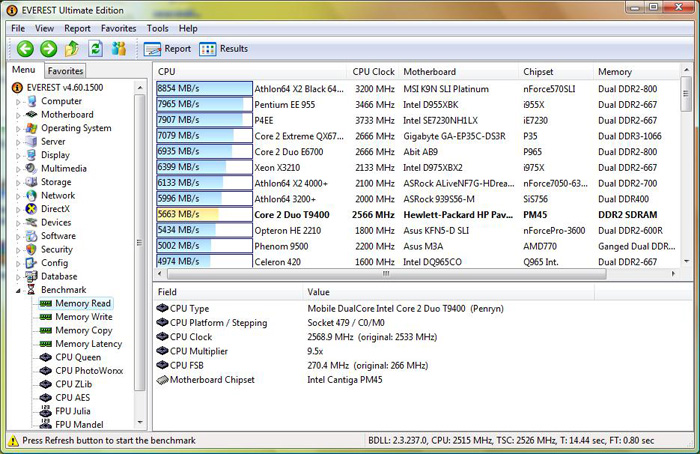The width and height of the screenshot is (700, 454).
Task: Open the Favorites menu
Action: [x=118, y=29]
